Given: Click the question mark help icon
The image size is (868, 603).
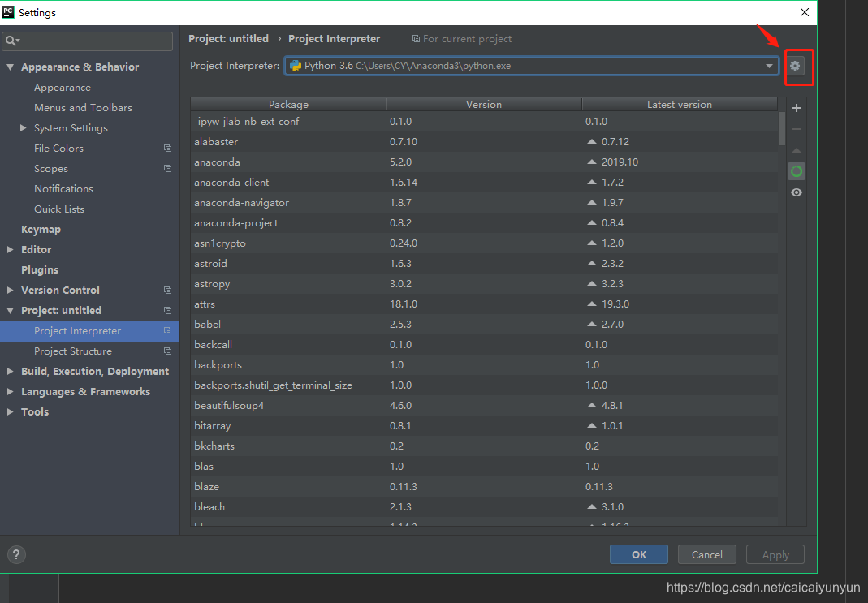Looking at the screenshot, I should [16, 554].
